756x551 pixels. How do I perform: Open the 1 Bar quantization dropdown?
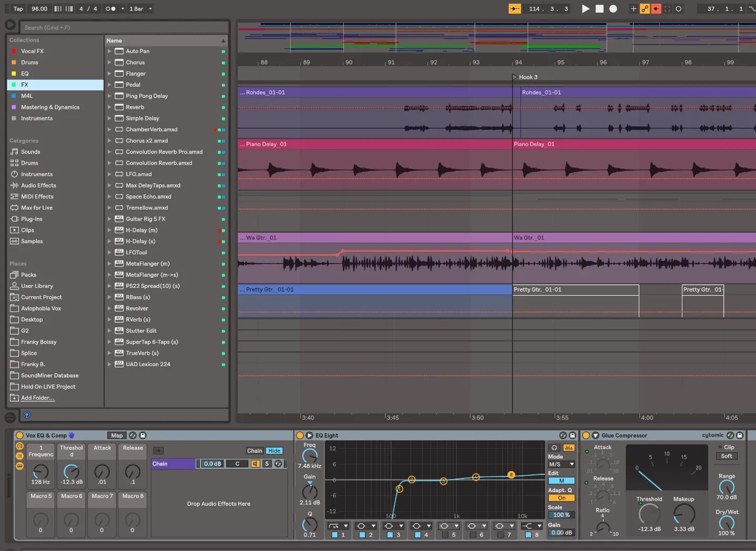point(139,8)
